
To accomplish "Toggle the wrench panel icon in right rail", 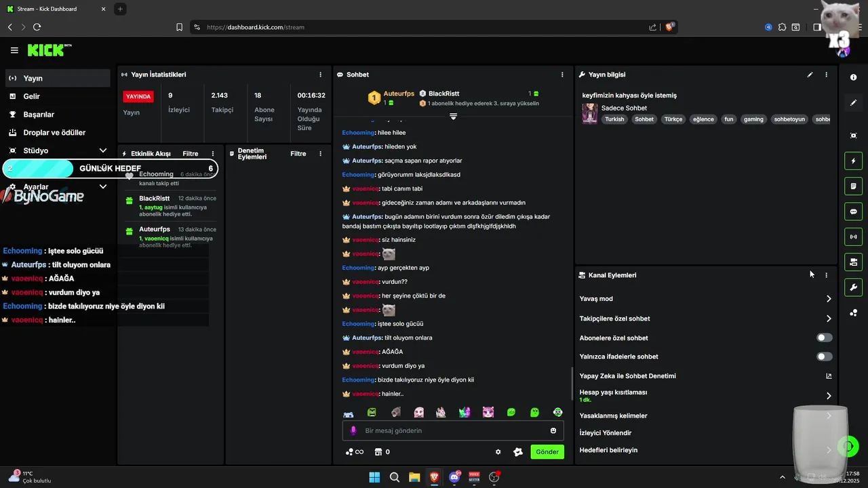I will 854,287.
